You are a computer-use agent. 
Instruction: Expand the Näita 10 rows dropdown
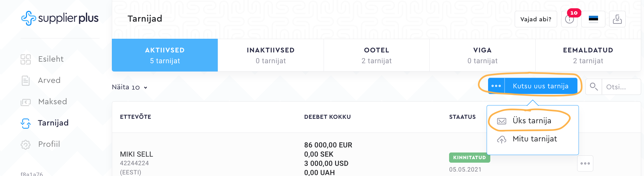130,87
